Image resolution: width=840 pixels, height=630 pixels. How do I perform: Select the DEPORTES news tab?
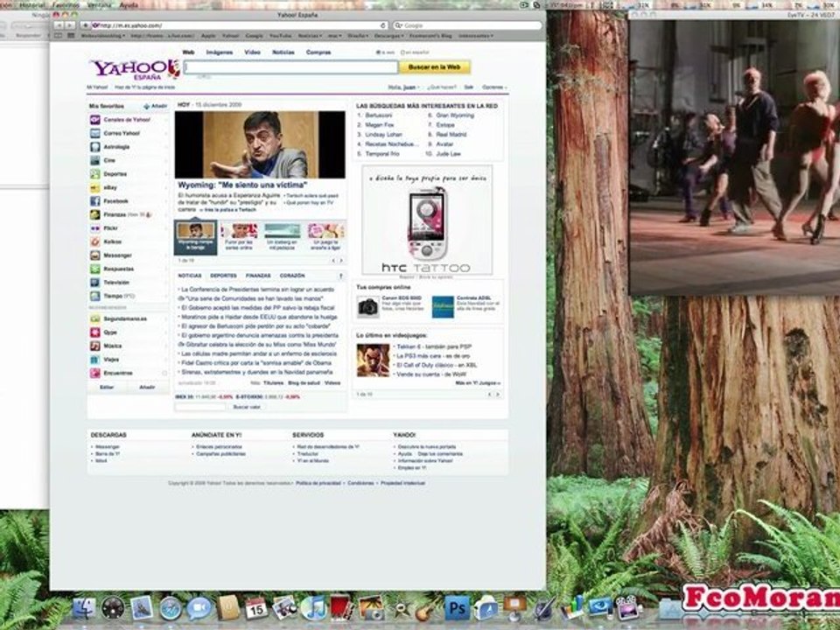click(x=223, y=276)
